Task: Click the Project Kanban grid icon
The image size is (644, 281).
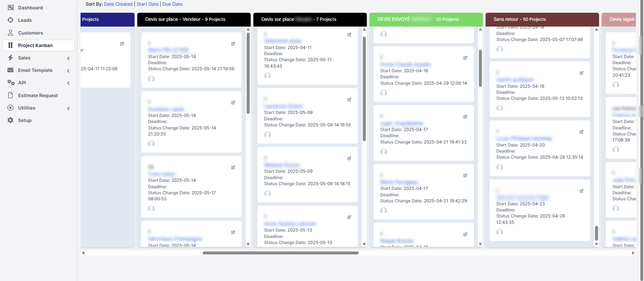Action: (11, 45)
